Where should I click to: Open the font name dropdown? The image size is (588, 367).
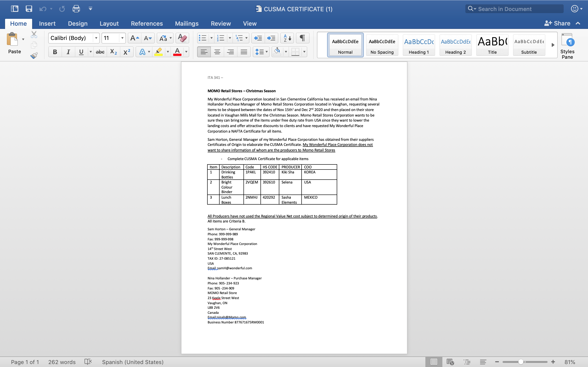[96, 38]
